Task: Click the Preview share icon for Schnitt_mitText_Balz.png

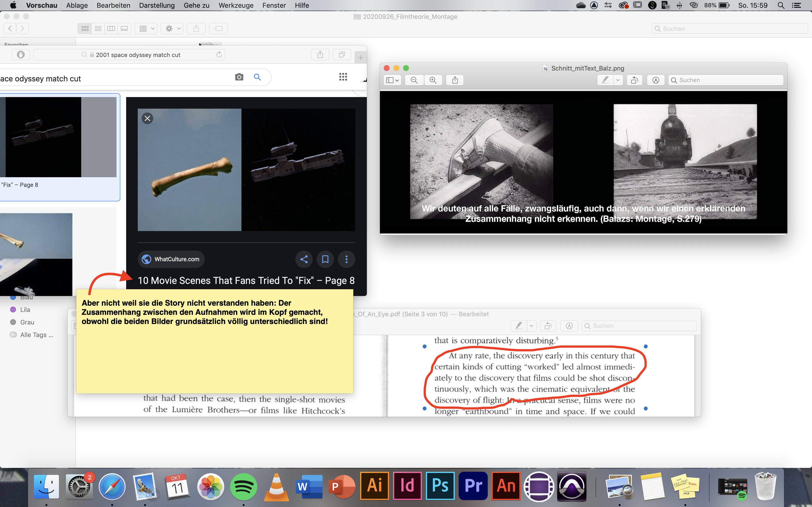Action: pyautogui.click(x=455, y=80)
